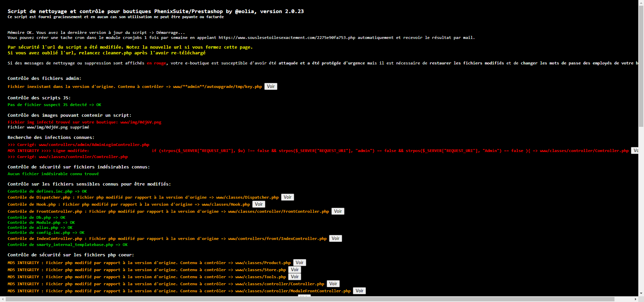Click 'Contrôle de alias.php => OK' line
Screen dimensions: 644x302
(x=40, y=228)
